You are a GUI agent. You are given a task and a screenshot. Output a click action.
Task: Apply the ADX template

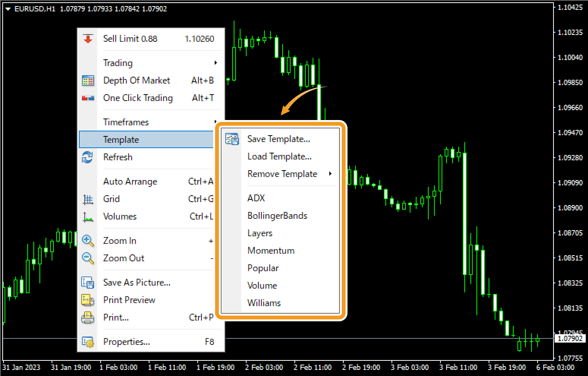tap(280, 198)
